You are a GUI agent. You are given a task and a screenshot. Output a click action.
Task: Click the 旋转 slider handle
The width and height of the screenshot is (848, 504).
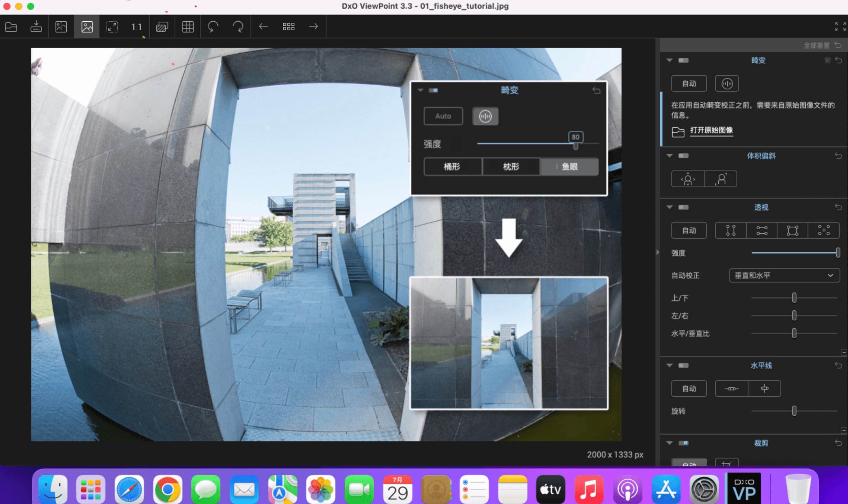(794, 411)
